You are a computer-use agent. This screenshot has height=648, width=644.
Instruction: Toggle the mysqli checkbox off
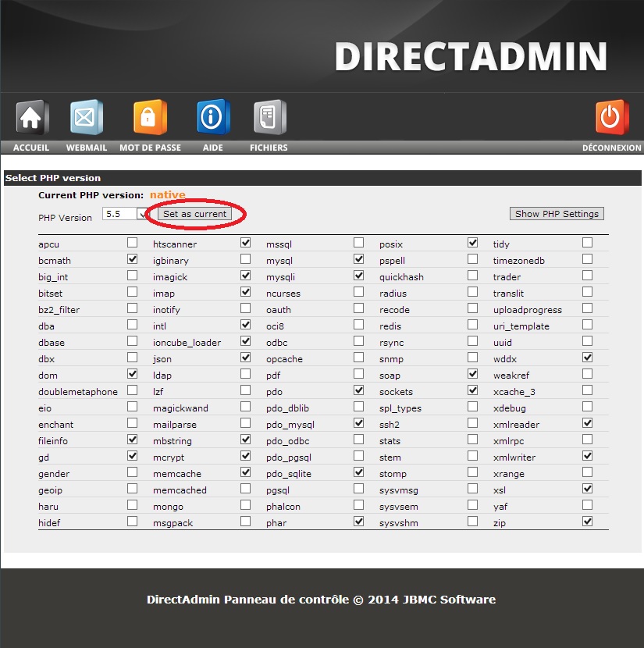(x=358, y=276)
